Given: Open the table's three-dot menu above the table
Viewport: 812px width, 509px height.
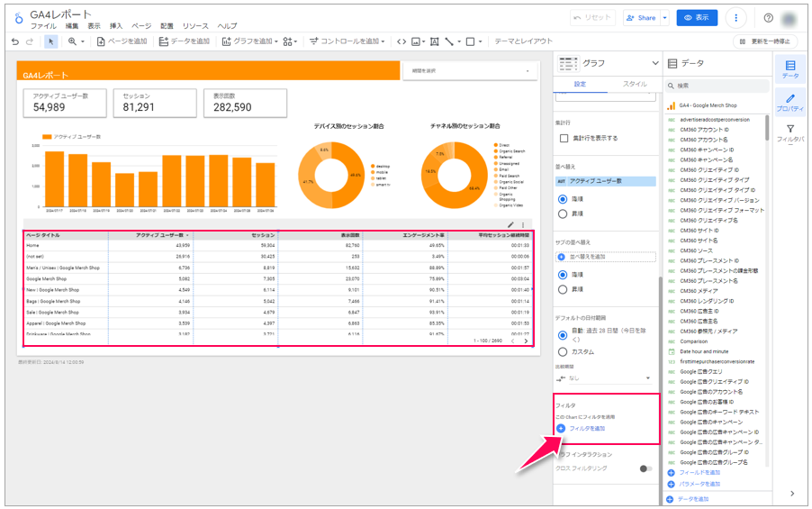Looking at the screenshot, I should 523,225.
